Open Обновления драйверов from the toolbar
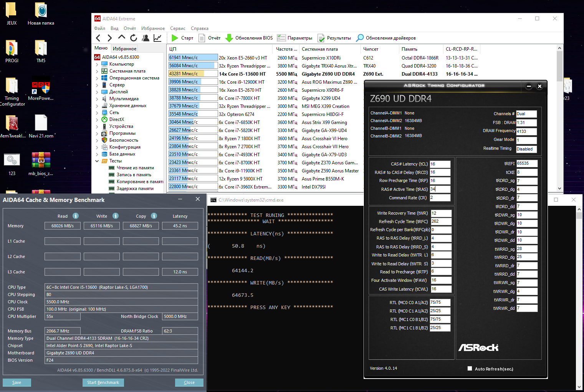This screenshot has width=584, height=392. tap(386, 38)
